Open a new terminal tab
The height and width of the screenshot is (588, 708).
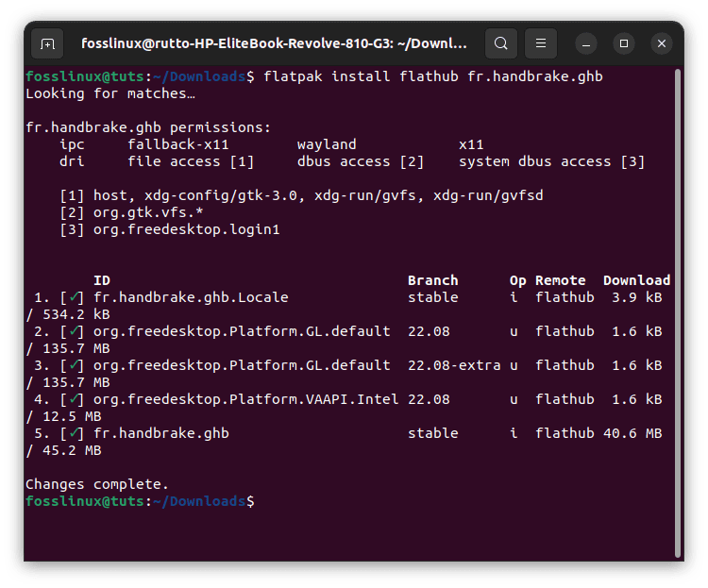[47, 43]
